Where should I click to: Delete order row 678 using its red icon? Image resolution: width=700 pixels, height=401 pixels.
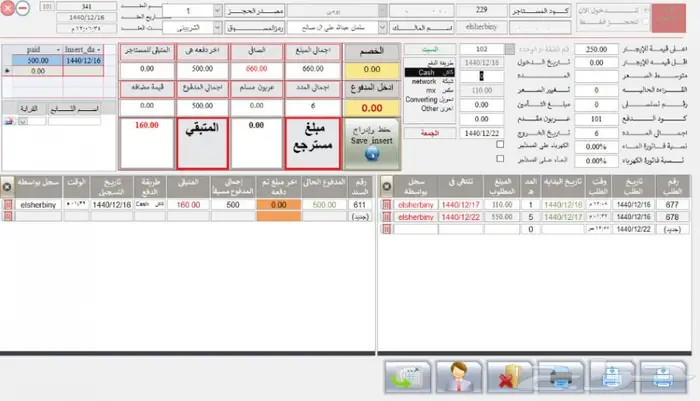coord(387,217)
